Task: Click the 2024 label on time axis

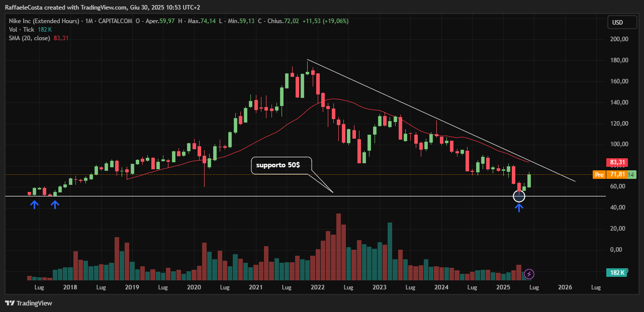Action: point(441,287)
